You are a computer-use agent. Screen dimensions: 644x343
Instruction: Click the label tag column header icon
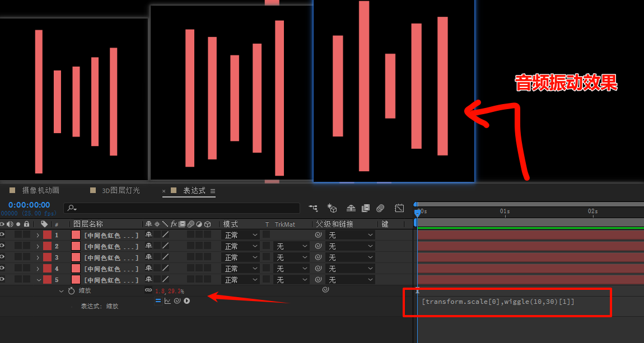(x=44, y=224)
